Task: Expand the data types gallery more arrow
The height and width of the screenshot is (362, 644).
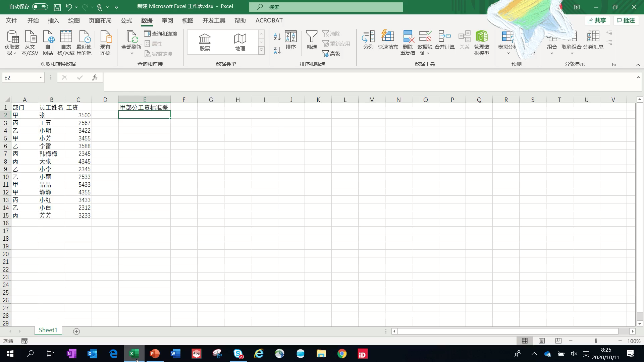Action: point(261,51)
